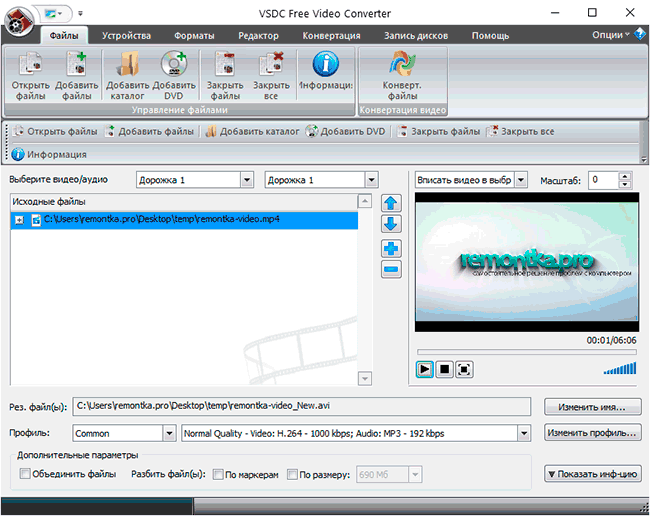Click Информация in the small toolbar
The height and width of the screenshot is (516, 650).
[x=49, y=154]
